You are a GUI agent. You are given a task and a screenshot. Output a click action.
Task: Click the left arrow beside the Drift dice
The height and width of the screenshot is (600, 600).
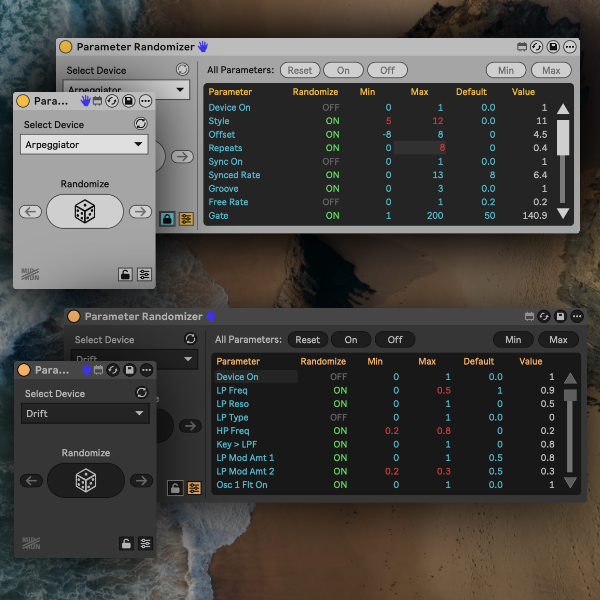[32, 480]
